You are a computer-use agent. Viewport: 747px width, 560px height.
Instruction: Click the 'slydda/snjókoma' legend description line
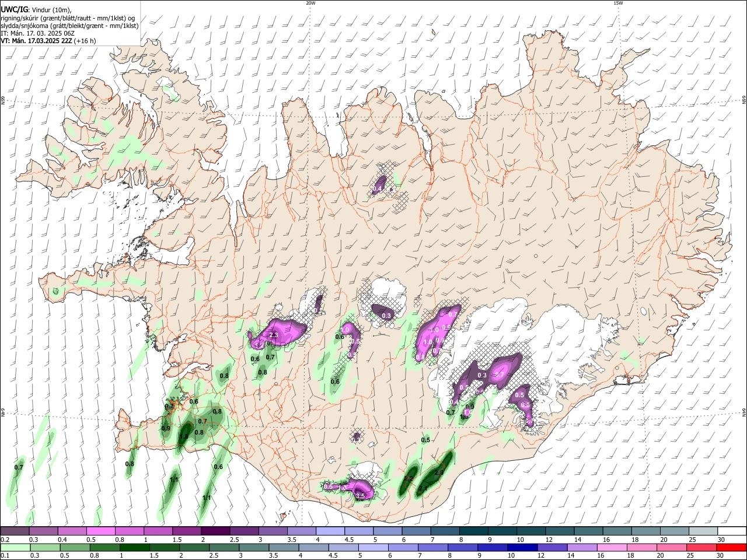point(69,26)
